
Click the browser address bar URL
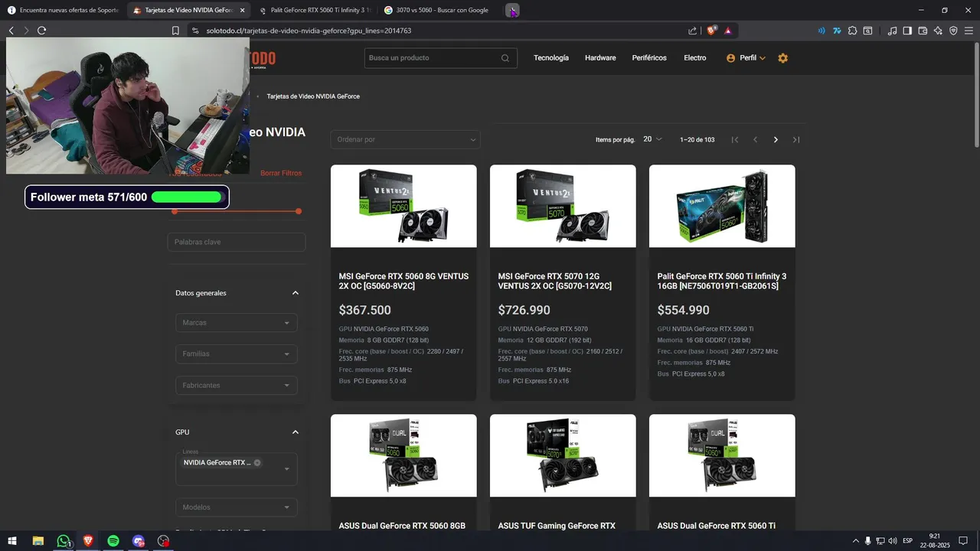(x=309, y=31)
